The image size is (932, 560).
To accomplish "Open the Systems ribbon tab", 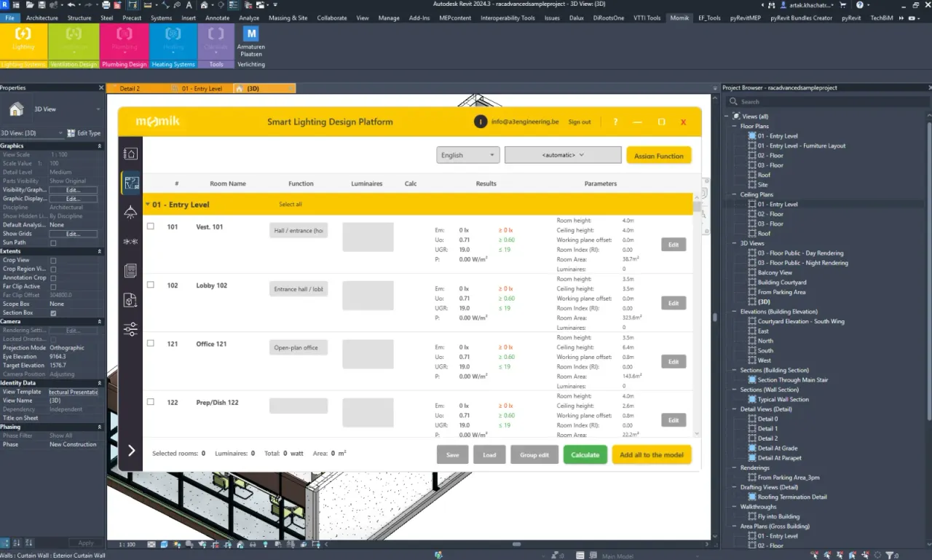I will click(162, 18).
